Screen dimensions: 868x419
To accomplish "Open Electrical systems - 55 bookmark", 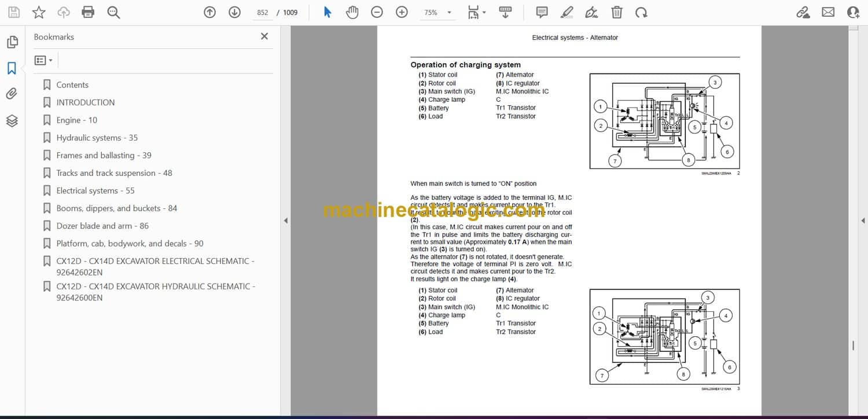I will 95,190.
